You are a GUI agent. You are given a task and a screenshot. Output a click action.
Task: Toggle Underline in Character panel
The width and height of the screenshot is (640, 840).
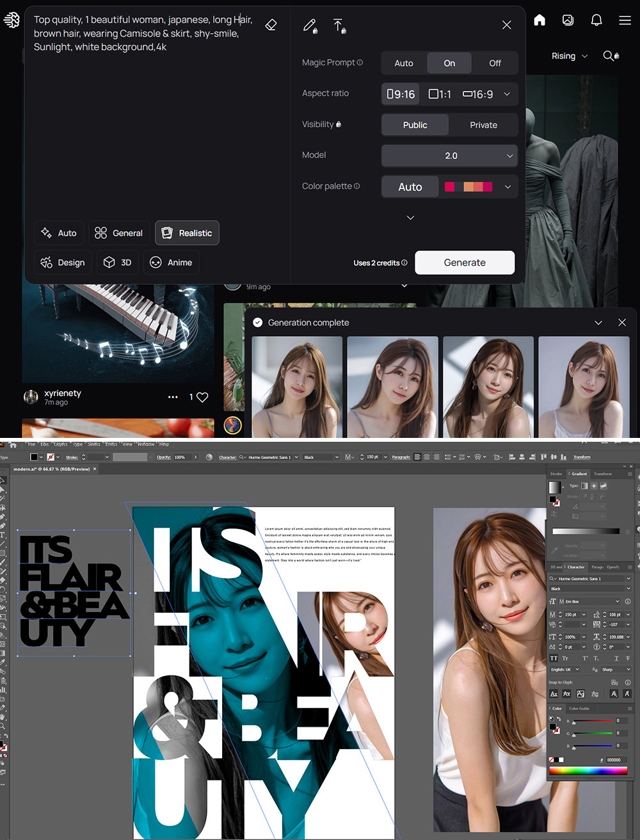[x=616, y=658]
